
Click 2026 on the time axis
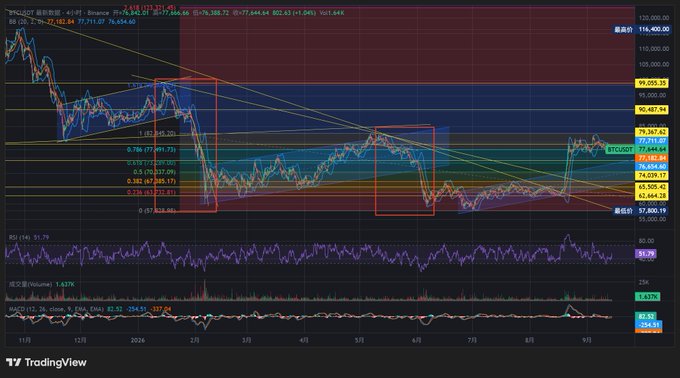138,340
